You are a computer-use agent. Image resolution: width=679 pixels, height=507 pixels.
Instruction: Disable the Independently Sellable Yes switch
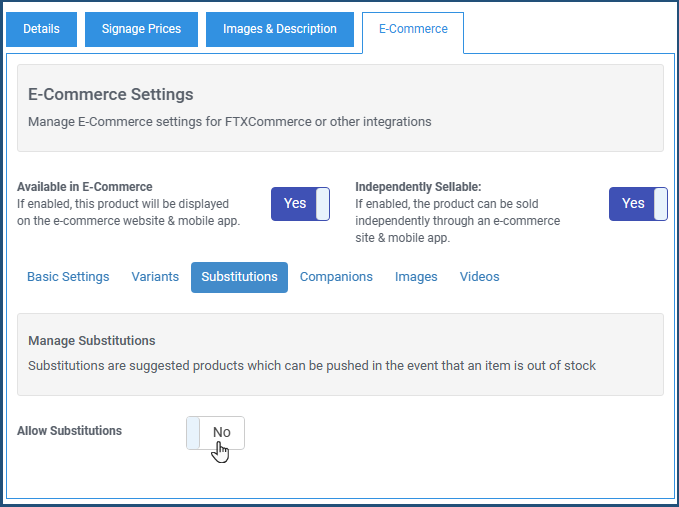point(638,203)
